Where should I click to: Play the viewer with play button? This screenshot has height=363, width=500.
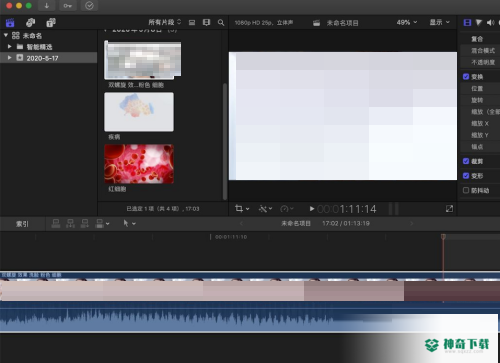pyautogui.click(x=312, y=209)
